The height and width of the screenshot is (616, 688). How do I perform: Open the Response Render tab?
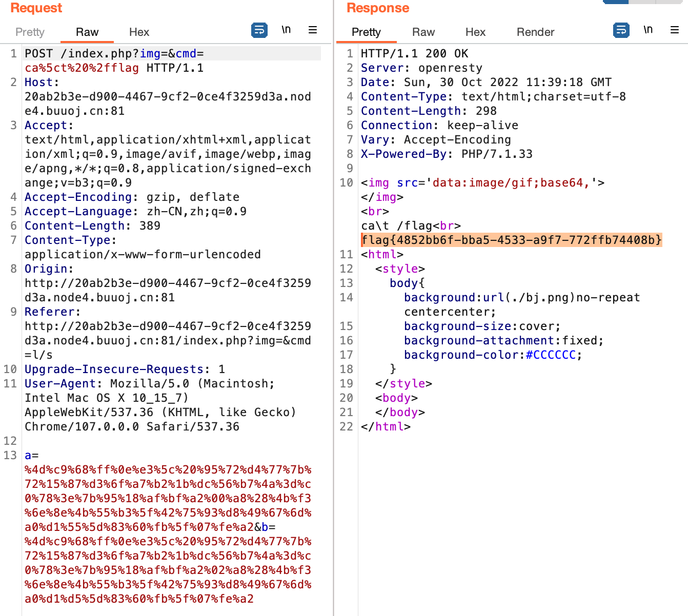535,32
